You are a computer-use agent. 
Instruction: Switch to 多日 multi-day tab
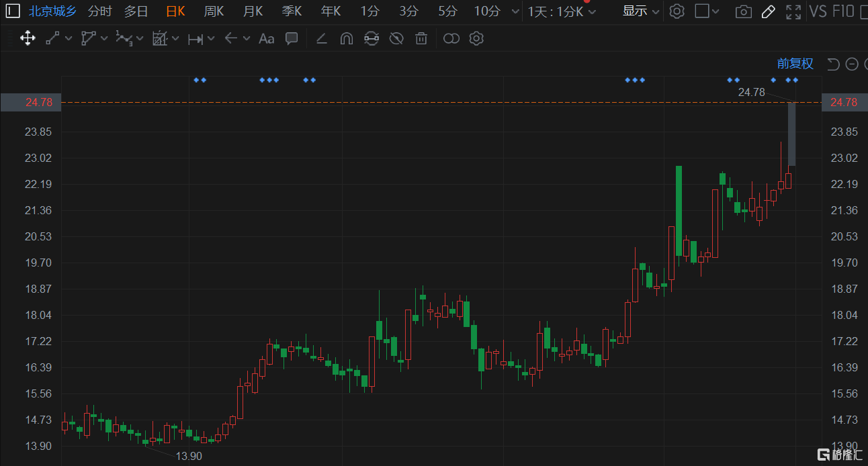[x=136, y=11]
